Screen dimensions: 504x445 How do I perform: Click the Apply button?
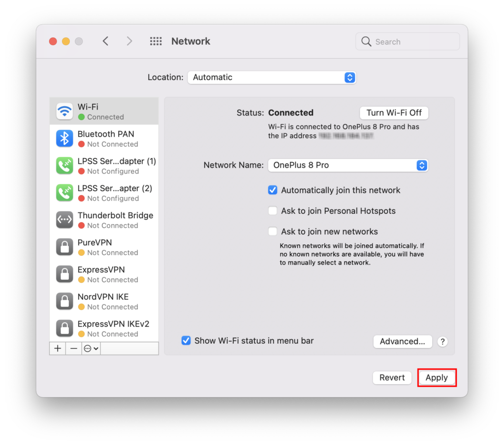[x=437, y=378]
